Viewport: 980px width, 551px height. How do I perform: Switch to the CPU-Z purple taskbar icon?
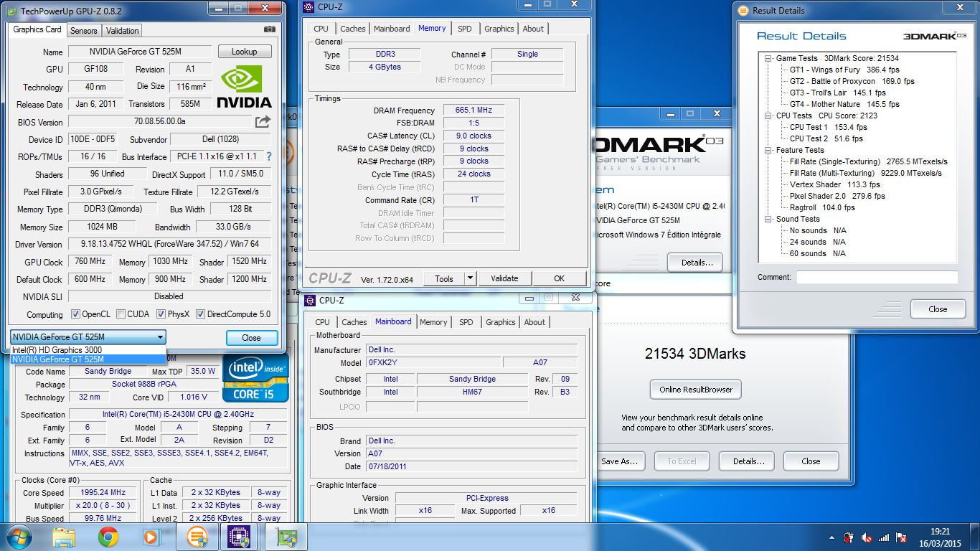coord(238,537)
